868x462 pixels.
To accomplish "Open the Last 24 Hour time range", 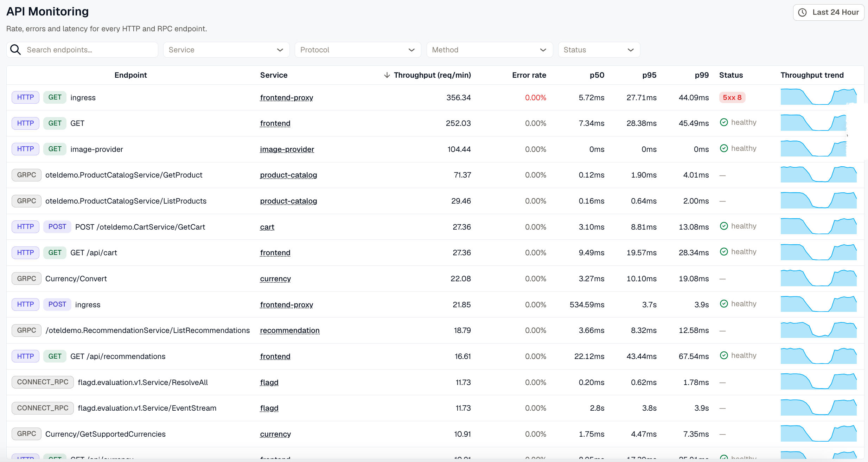I will 829,12.
